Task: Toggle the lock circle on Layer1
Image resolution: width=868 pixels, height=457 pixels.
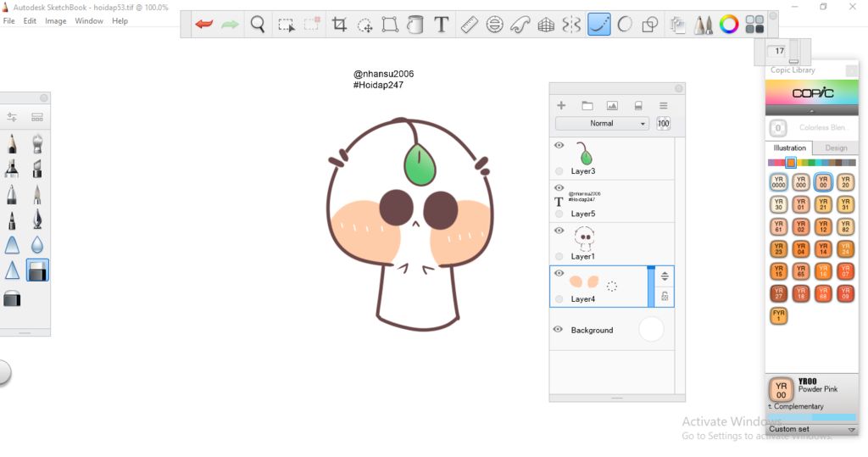Action: [x=559, y=256]
